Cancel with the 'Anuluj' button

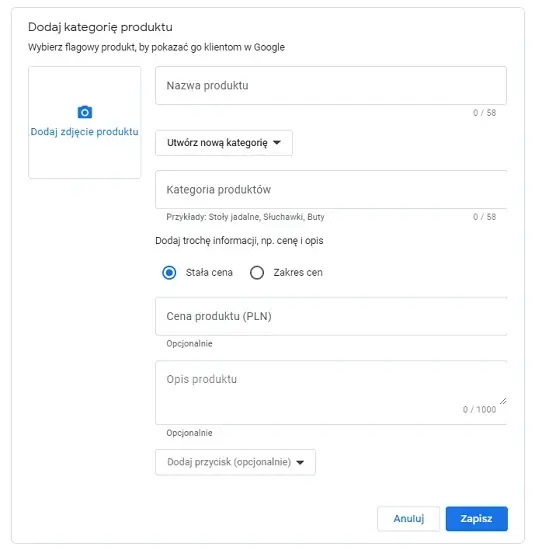point(409,518)
